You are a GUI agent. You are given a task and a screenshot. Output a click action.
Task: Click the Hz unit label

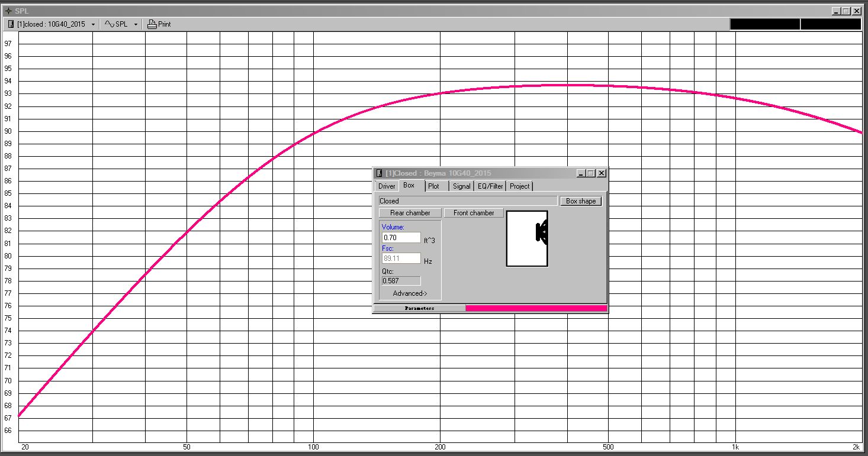click(x=428, y=261)
